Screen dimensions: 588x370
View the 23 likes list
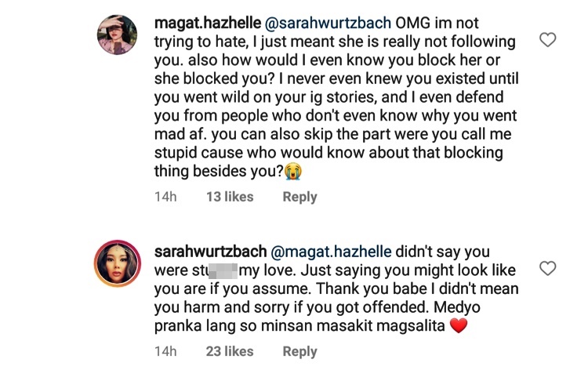pos(230,352)
